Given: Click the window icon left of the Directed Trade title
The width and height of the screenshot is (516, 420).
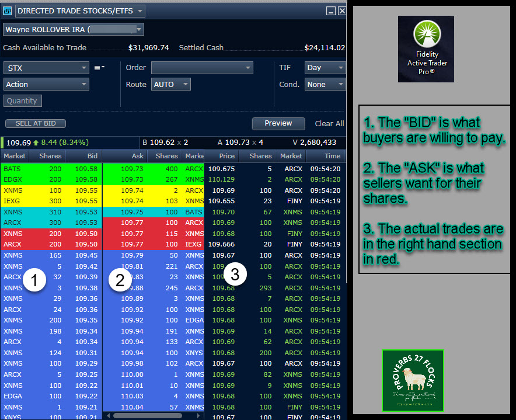Looking at the screenshot, I should tap(8, 11).
